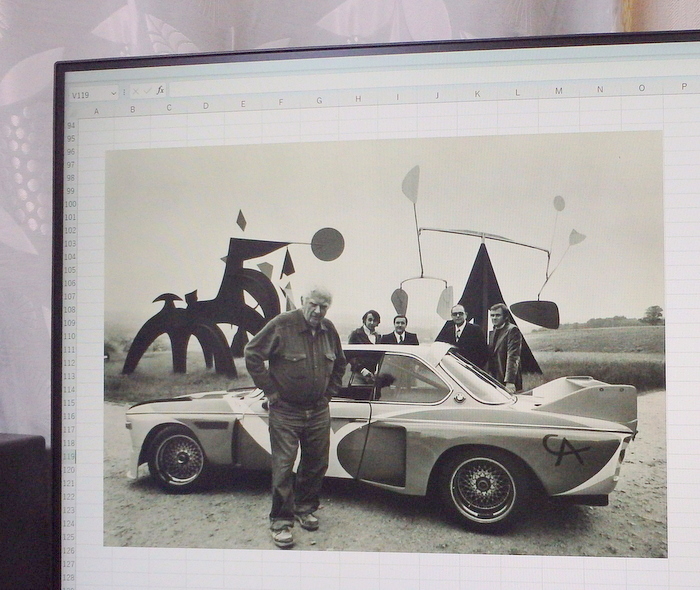Select column A header
700x590 pixels.
coord(96,112)
